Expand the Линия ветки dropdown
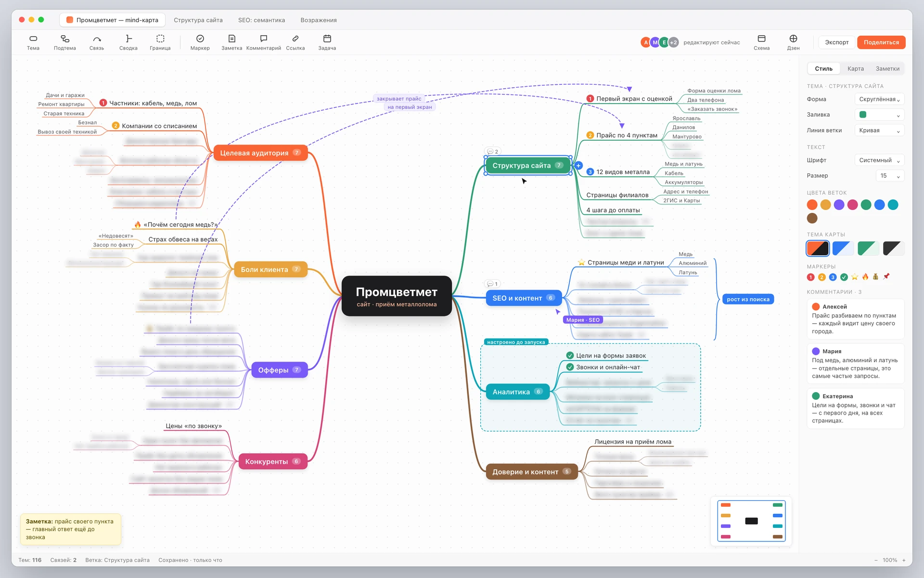The height and width of the screenshot is (578, 924). click(x=879, y=131)
